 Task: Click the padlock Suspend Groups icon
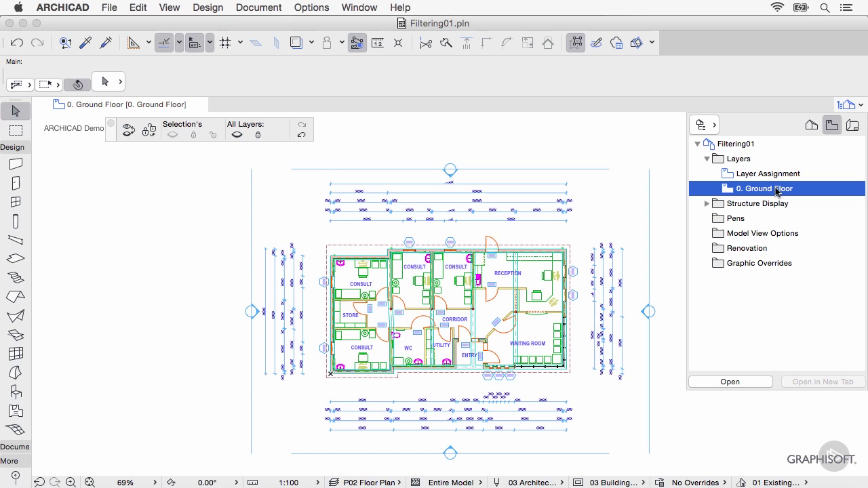(x=327, y=43)
